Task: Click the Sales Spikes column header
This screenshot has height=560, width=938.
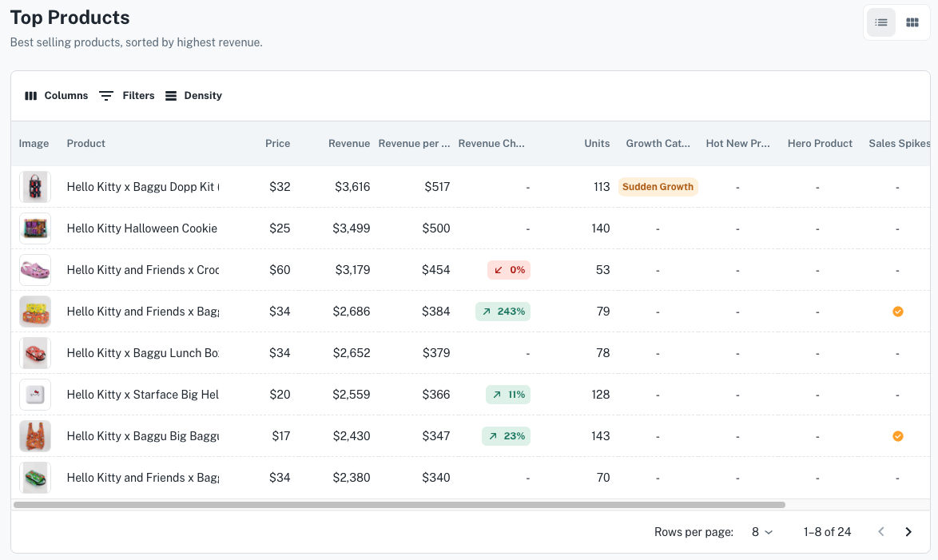Action: tap(899, 144)
